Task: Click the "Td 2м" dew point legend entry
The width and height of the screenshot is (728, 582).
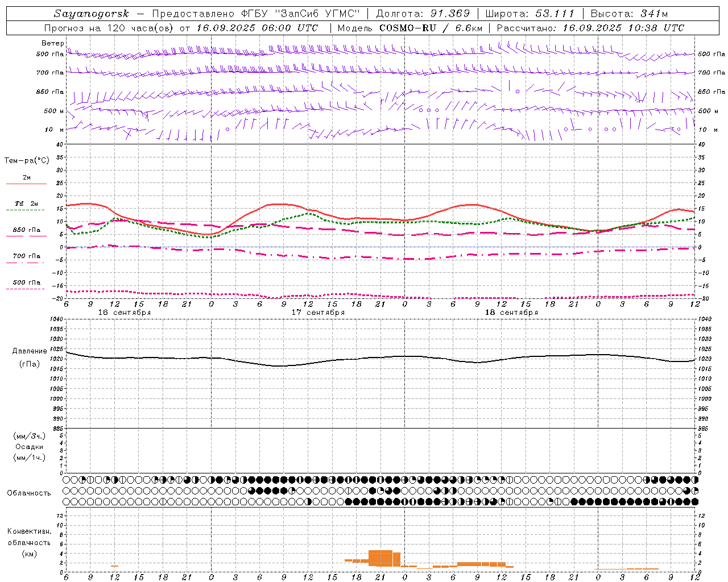Action: [x=27, y=203]
